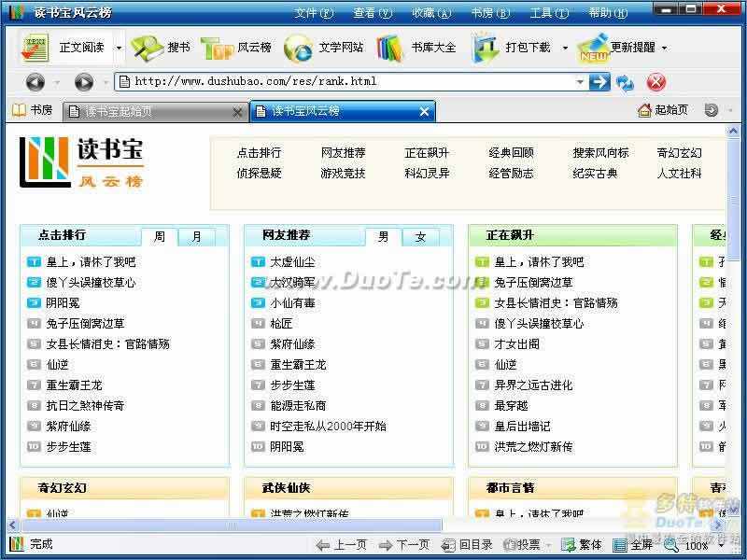Open the 工具(T) menu
This screenshot has height=560, width=747.
tap(549, 13)
